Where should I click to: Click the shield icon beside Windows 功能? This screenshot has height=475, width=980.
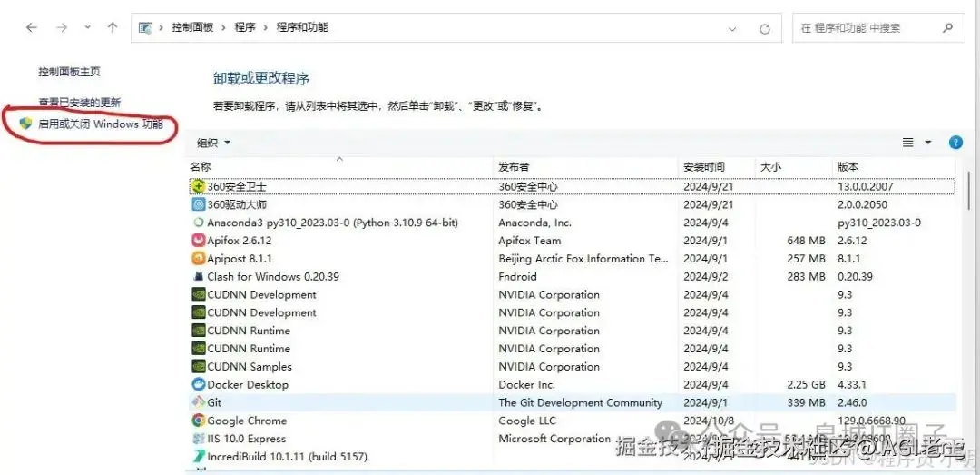(x=25, y=124)
